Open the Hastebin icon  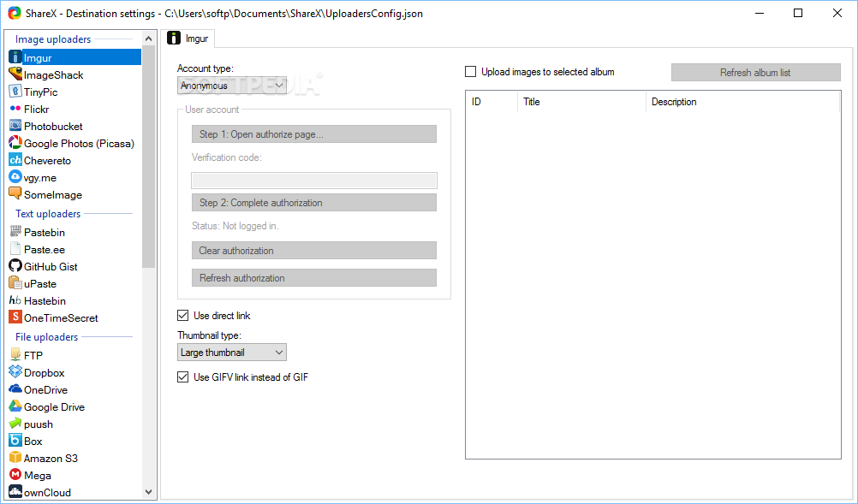(x=15, y=300)
